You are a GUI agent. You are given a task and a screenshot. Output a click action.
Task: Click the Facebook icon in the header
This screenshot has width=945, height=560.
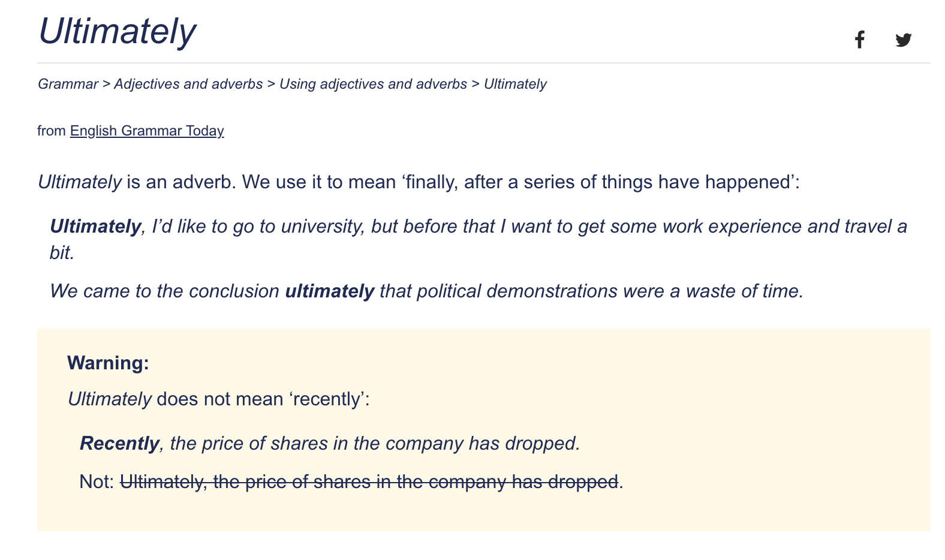point(859,40)
